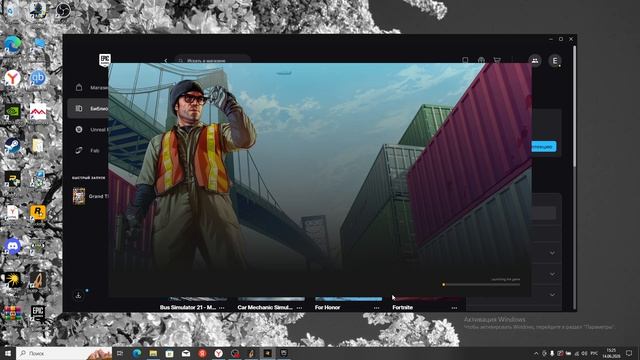Expand the bottom chevron in the filters panel
The height and width of the screenshot is (360, 640).
[x=552, y=295]
